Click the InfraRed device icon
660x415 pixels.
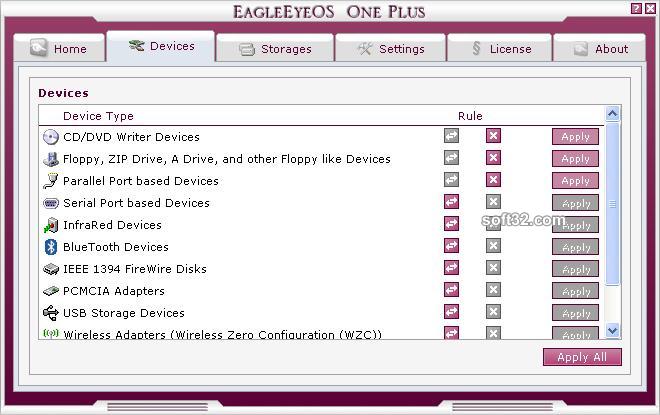pyautogui.click(x=51, y=225)
